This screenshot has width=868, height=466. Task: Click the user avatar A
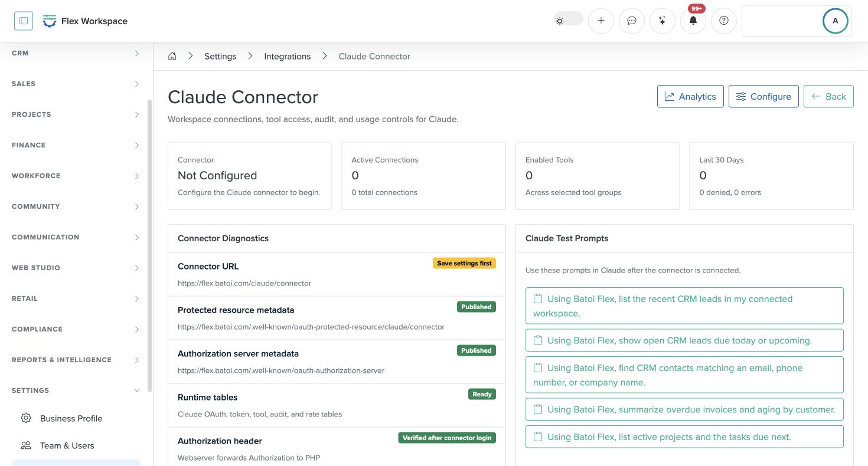835,21
